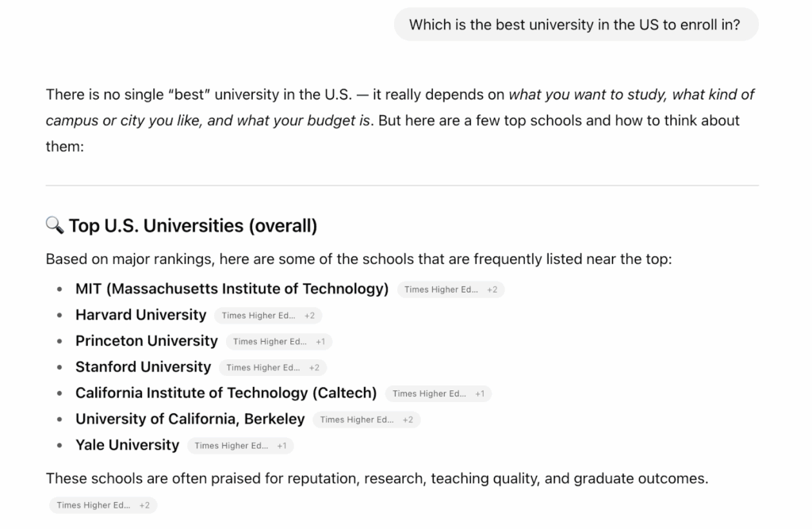Image resolution: width=812 pixels, height=529 pixels.
Task: Expand sources for University of California, Berkeley
Action: point(366,420)
